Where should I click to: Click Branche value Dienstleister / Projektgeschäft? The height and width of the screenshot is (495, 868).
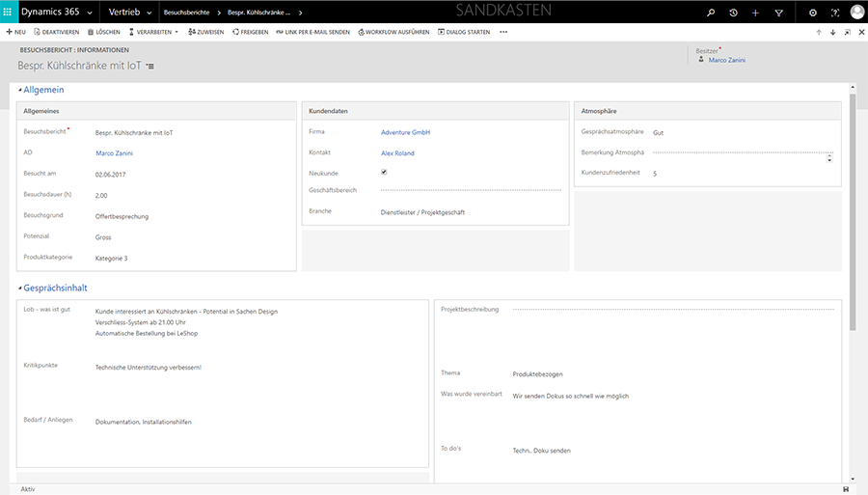tap(422, 212)
